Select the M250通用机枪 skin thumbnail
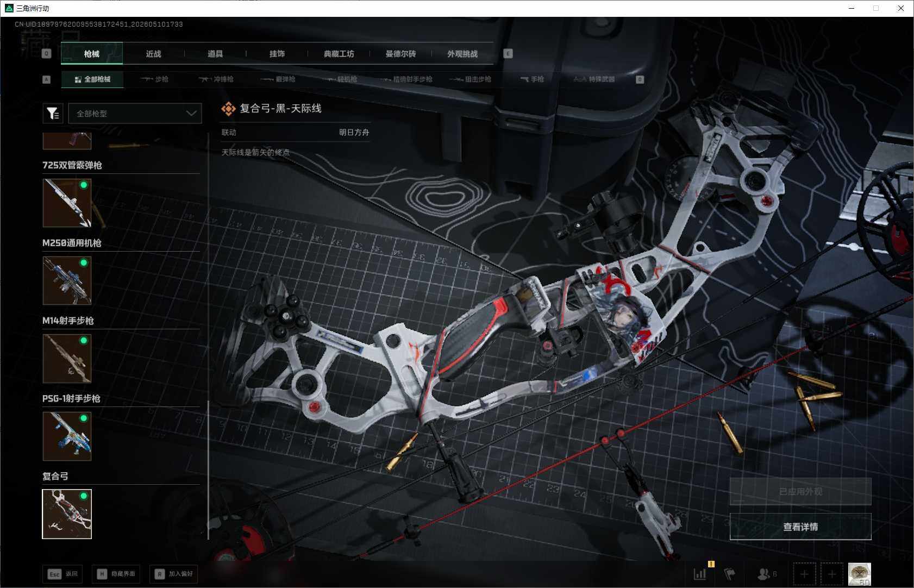 (67, 280)
